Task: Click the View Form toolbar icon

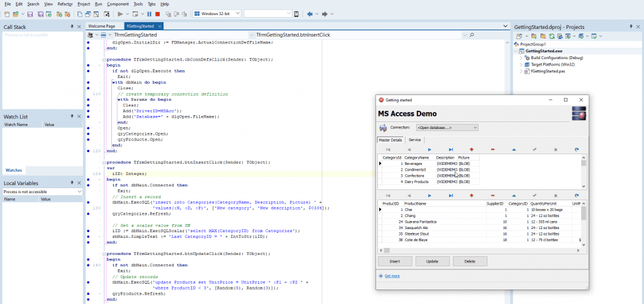Action: (x=87, y=14)
